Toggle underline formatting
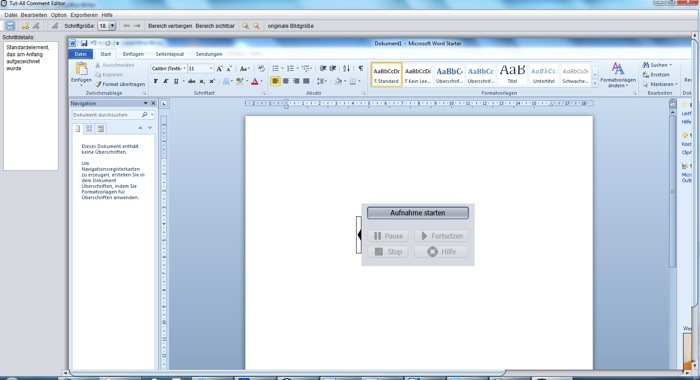The image size is (700, 380). 176,81
